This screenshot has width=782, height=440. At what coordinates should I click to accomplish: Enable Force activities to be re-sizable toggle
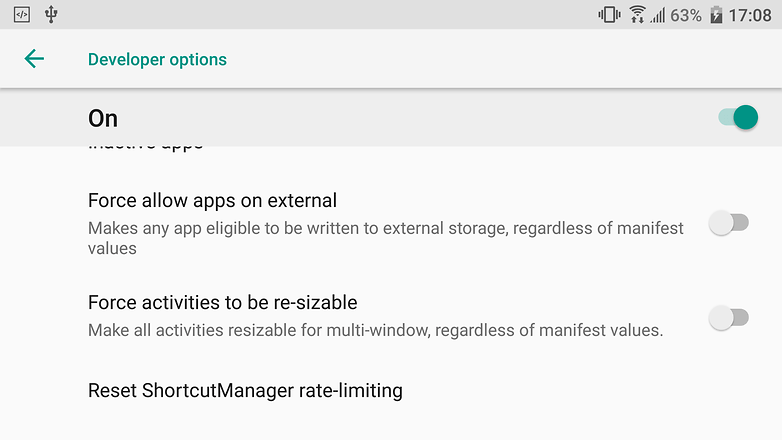(x=729, y=318)
